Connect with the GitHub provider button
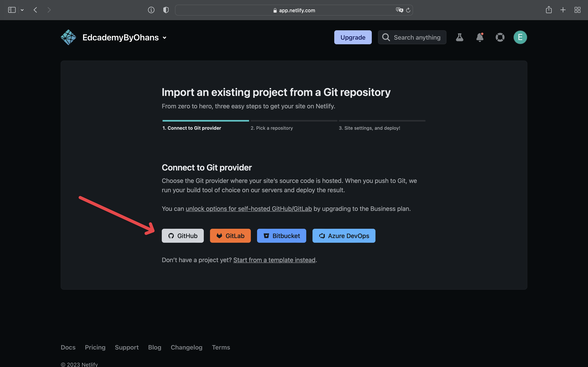This screenshot has width=588, height=367. coord(182,235)
